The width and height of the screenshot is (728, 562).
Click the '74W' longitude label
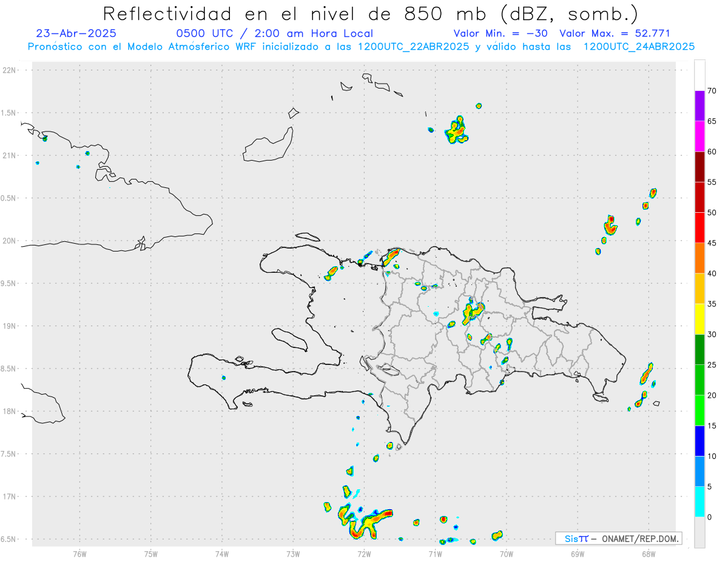(x=222, y=553)
